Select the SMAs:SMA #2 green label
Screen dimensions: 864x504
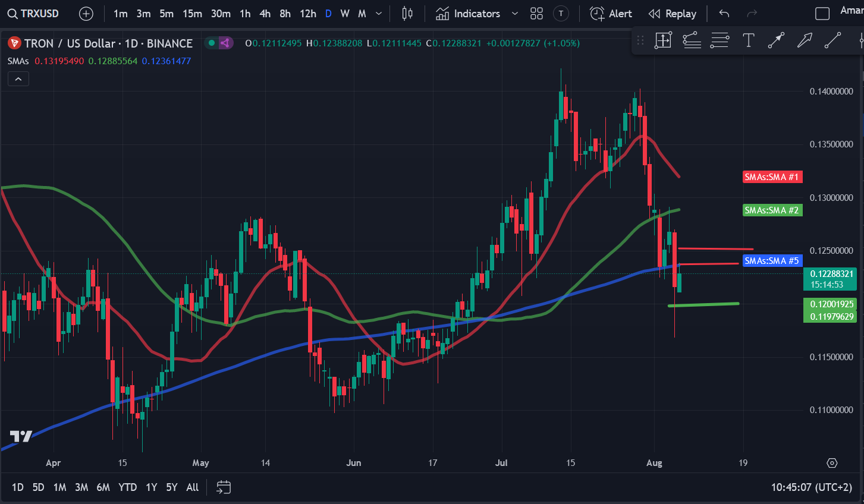pyautogui.click(x=772, y=210)
